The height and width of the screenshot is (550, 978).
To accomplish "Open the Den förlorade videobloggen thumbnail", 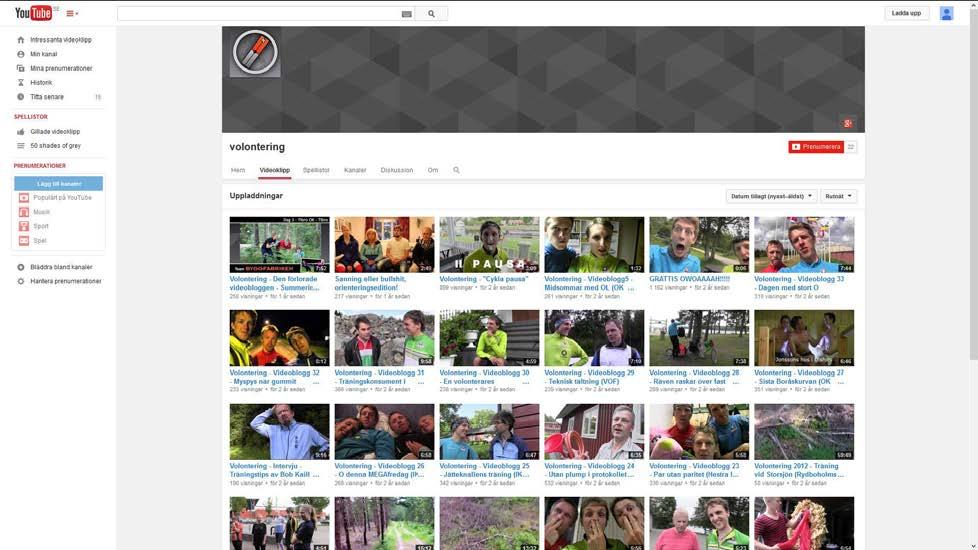I will pyautogui.click(x=279, y=245).
